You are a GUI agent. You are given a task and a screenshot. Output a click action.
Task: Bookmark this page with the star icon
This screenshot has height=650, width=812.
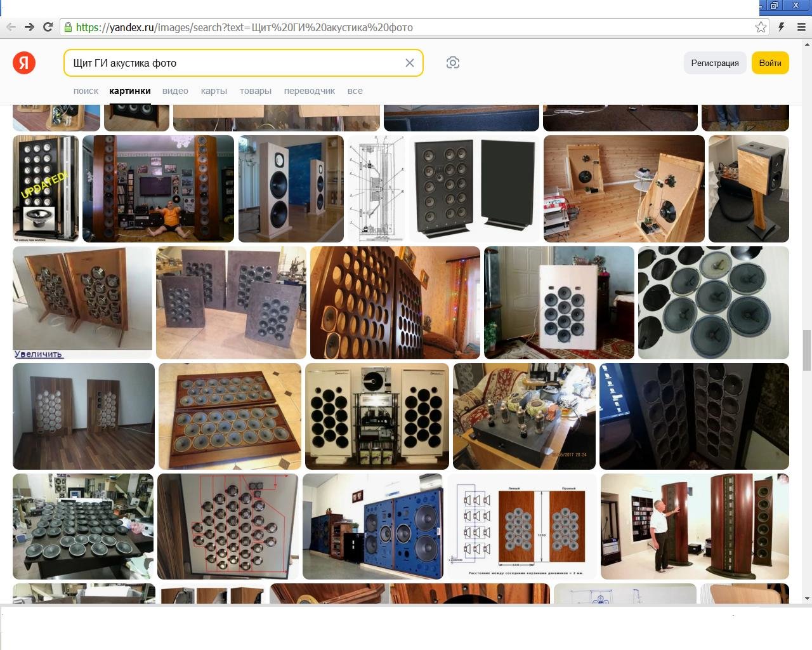click(761, 27)
